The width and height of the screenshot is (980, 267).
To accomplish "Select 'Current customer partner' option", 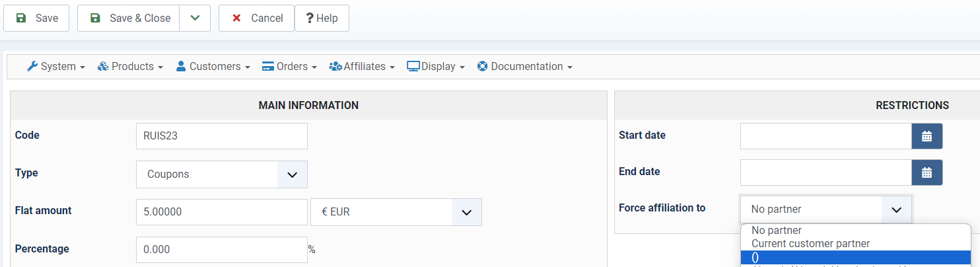I will coord(810,244).
